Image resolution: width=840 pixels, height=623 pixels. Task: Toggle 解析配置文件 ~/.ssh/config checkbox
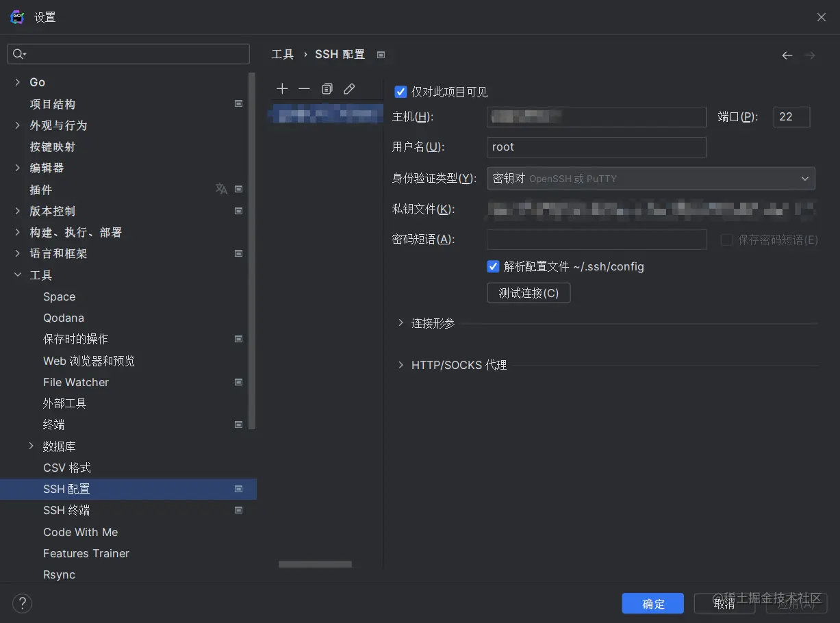[x=493, y=266]
